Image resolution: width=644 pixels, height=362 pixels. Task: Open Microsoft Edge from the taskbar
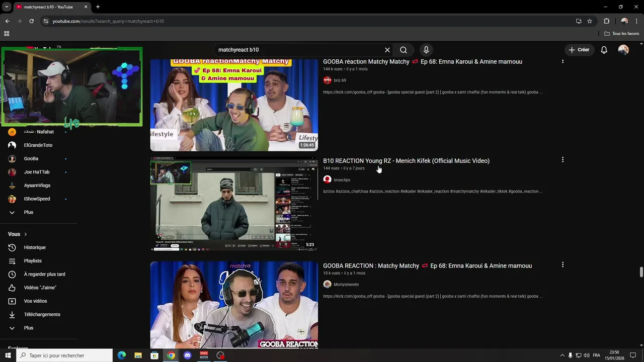click(x=122, y=355)
